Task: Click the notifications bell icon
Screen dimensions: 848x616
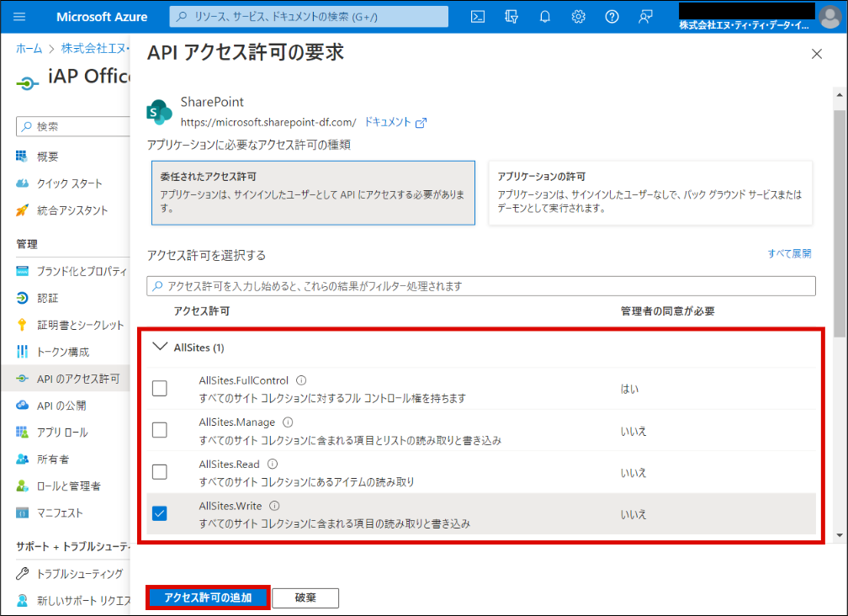Action: click(545, 17)
